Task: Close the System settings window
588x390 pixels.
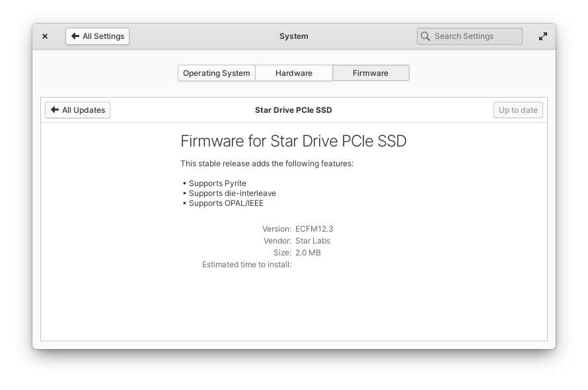Action: (x=45, y=36)
